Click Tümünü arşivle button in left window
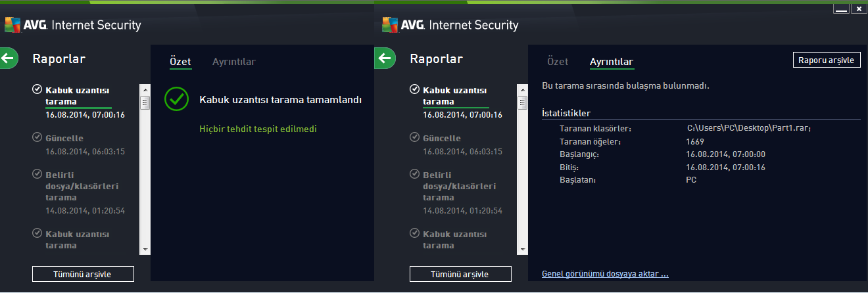 [83, 274]
